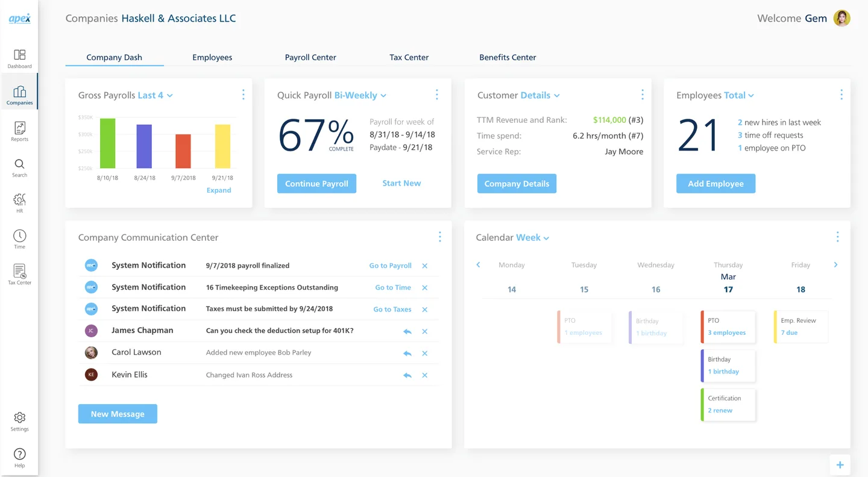Switch to the Employees tab

point(212,57)
